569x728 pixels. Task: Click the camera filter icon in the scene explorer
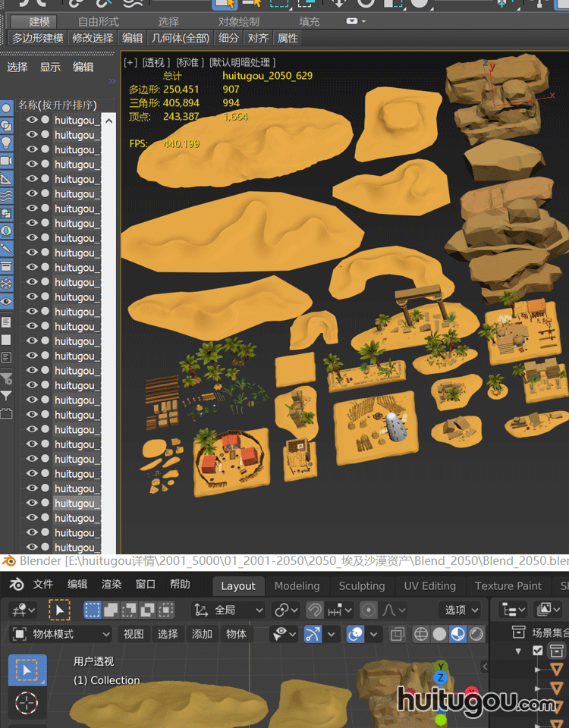tap(6, 161)
